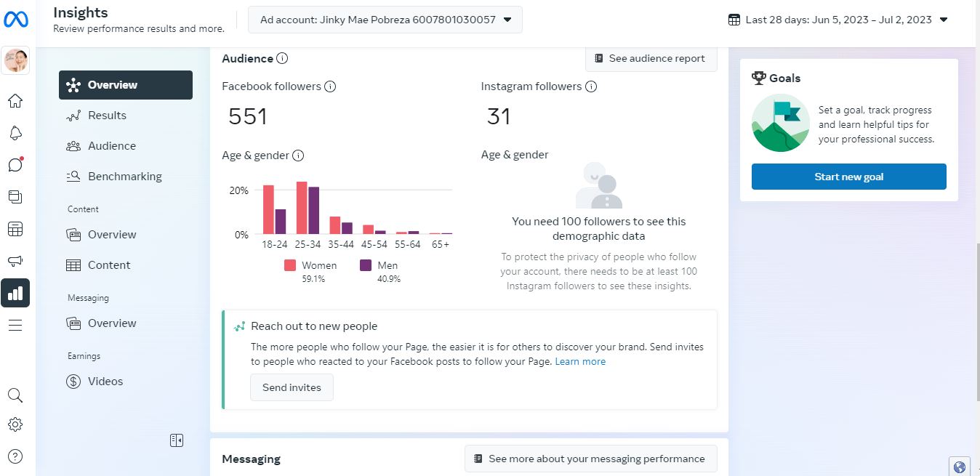This screenshot has width=980, height=476.
Task: Click Send invites button
Action: point(292,387)
